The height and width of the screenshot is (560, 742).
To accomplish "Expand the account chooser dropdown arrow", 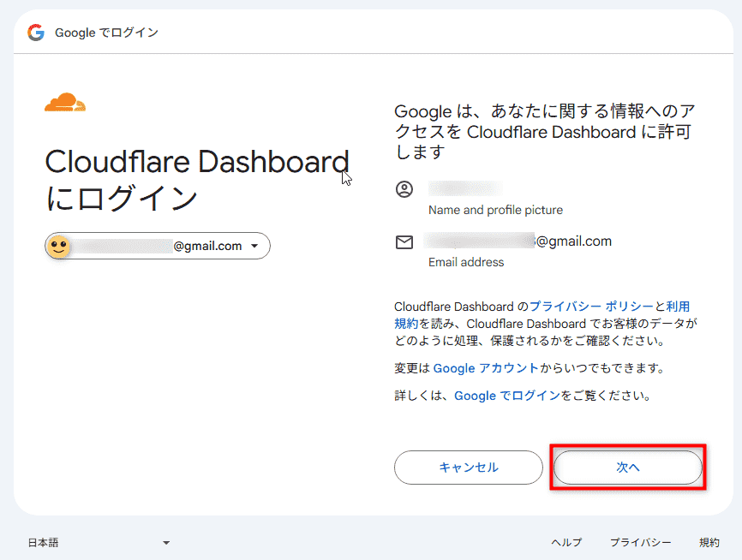I will tap(254, 247).
